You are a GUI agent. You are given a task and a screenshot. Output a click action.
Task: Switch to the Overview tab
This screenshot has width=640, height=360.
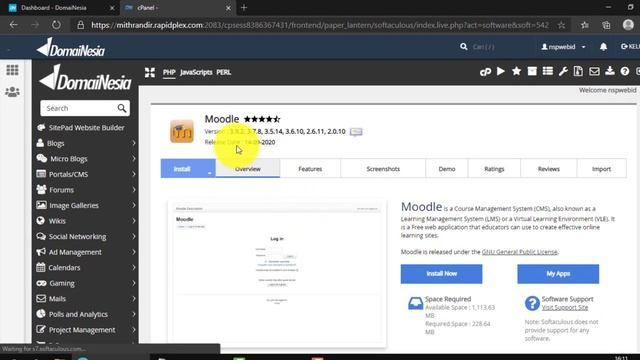click(x=248, y=169)
